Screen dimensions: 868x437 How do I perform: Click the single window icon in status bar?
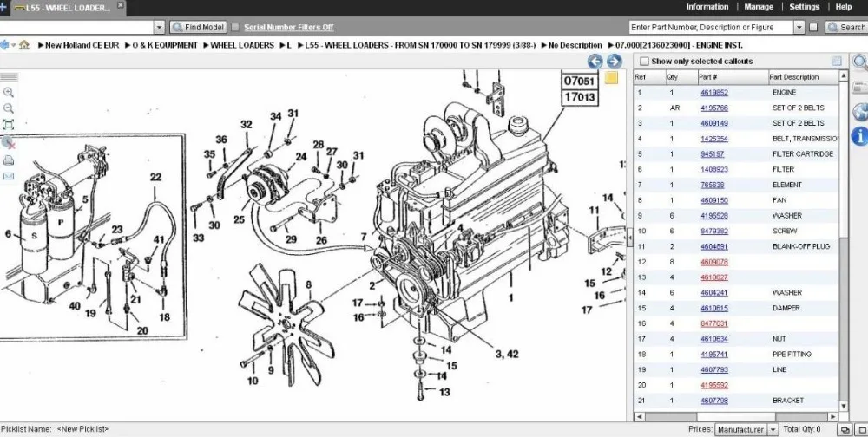tap(859, 429)
